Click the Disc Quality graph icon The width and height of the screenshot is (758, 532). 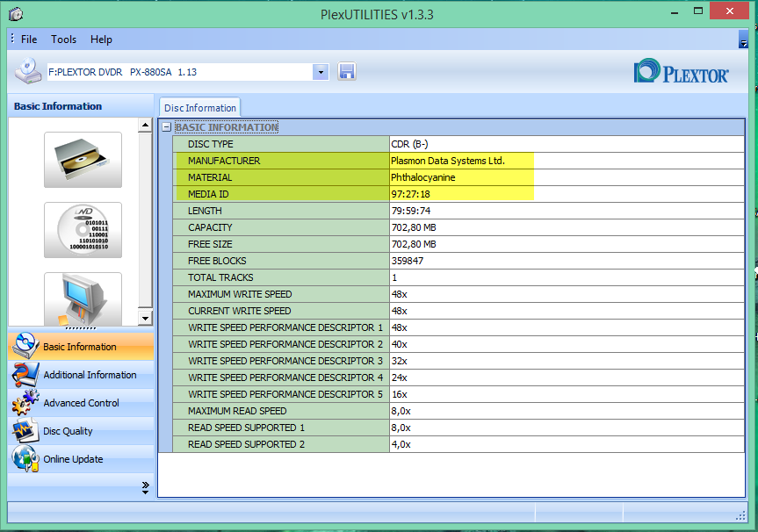click(25, 430)
